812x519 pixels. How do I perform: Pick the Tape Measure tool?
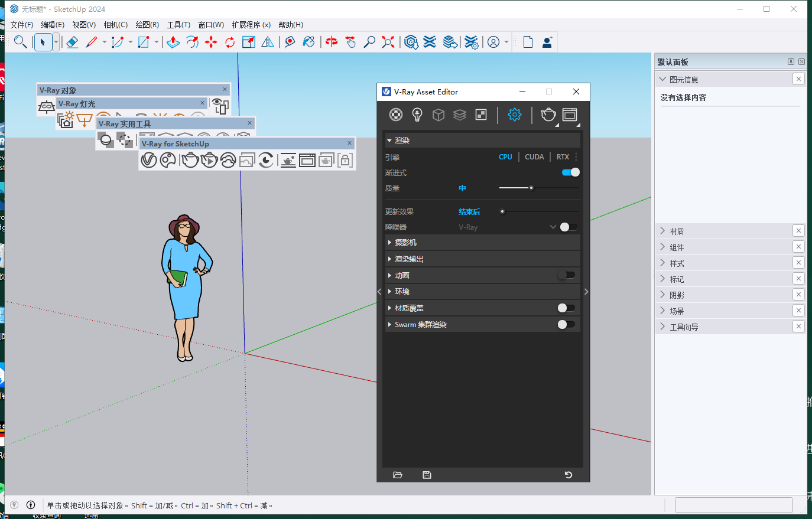(x=290, y=42)
